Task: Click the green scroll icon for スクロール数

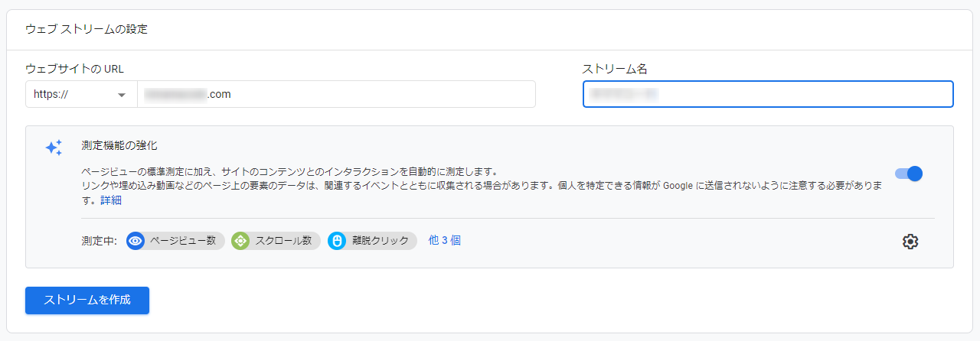Action: click(x=240, y=241)
